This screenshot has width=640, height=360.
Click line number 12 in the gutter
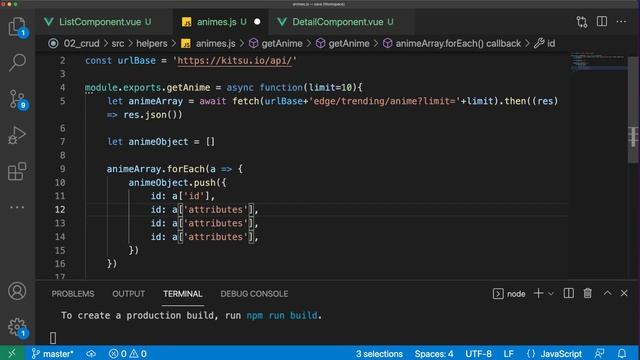coord(60,209)
